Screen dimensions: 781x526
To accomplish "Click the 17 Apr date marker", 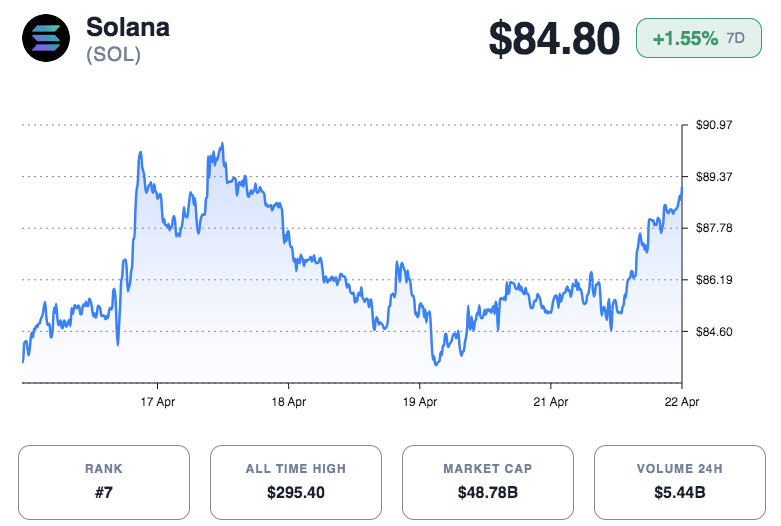I will [x=158, y=402].
